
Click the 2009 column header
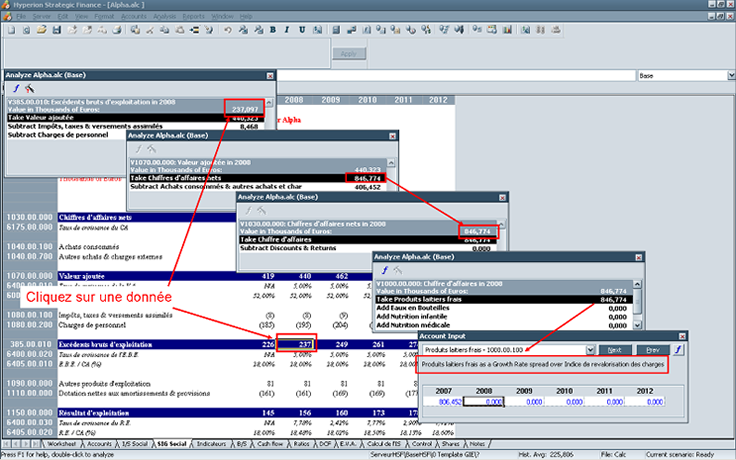(330, 100)
